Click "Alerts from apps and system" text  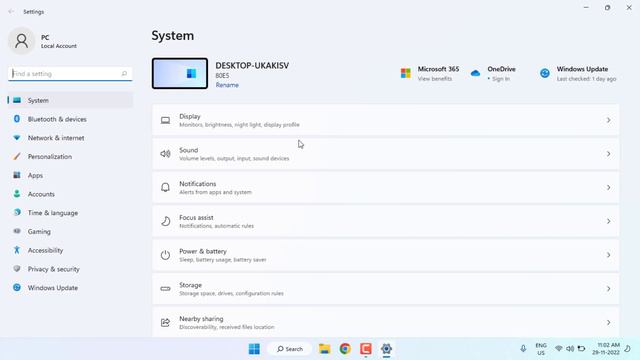coord(216,192)
